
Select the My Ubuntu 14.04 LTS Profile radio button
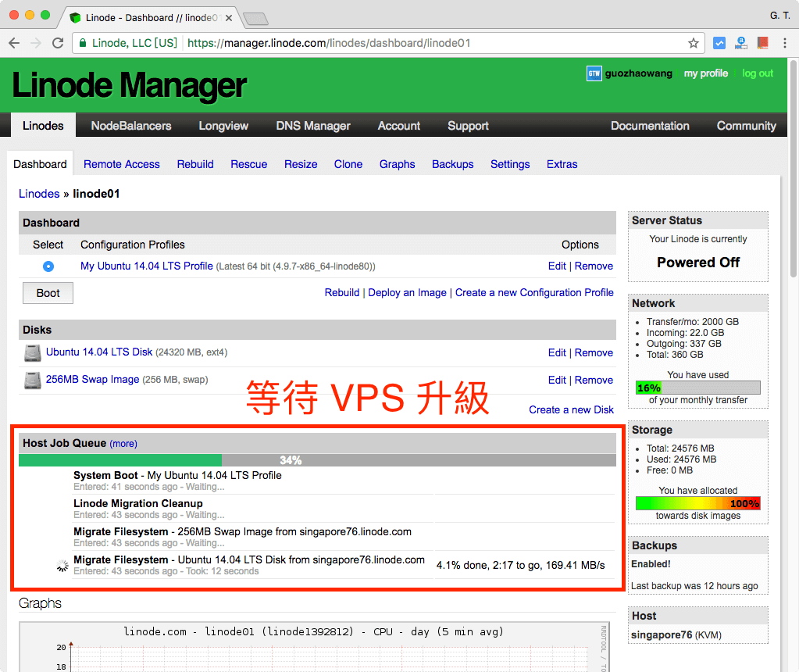[x=48, y=266]
